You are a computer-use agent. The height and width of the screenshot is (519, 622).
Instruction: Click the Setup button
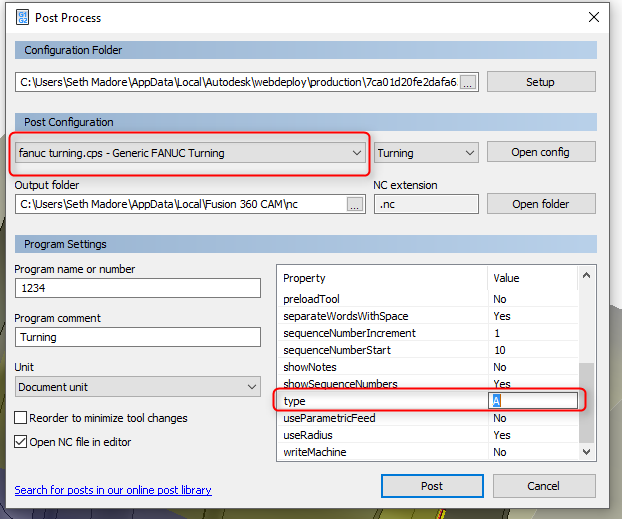click(540, 82)
